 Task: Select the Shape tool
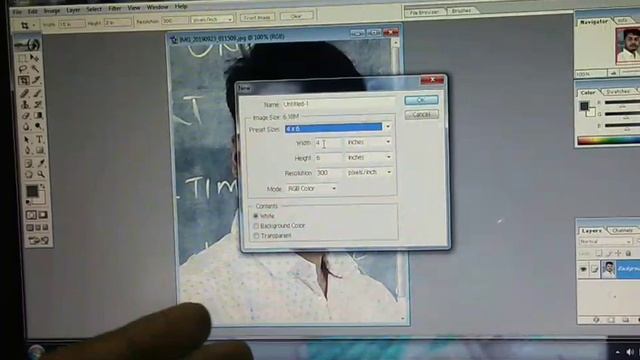pyautogui.click(x=40, y=151)
